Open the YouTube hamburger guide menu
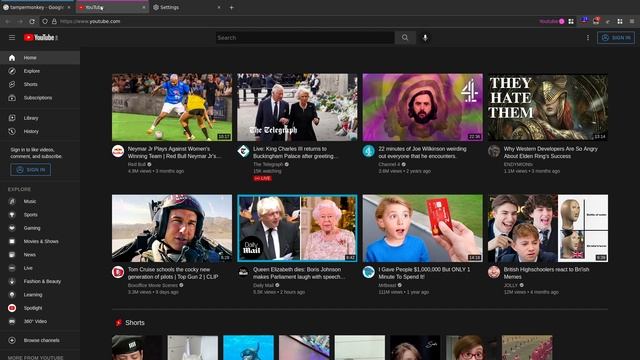640x360 pixels. [12, 38]
